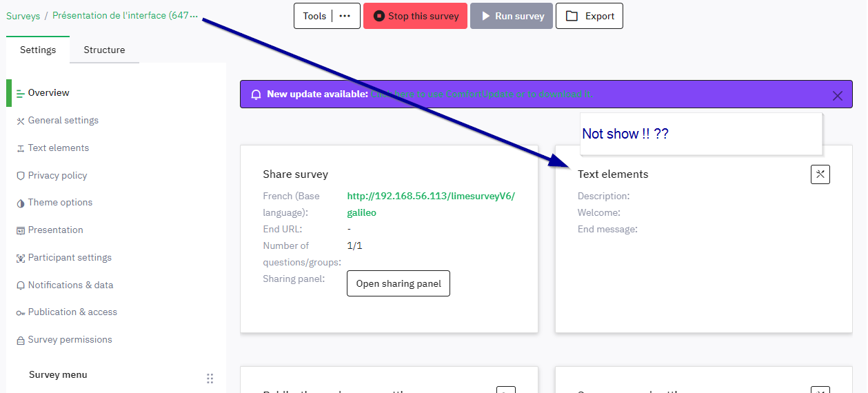868x393 pixels.
Task: Grab the Survey menu drag handle icon
Action: click(210, 378)
